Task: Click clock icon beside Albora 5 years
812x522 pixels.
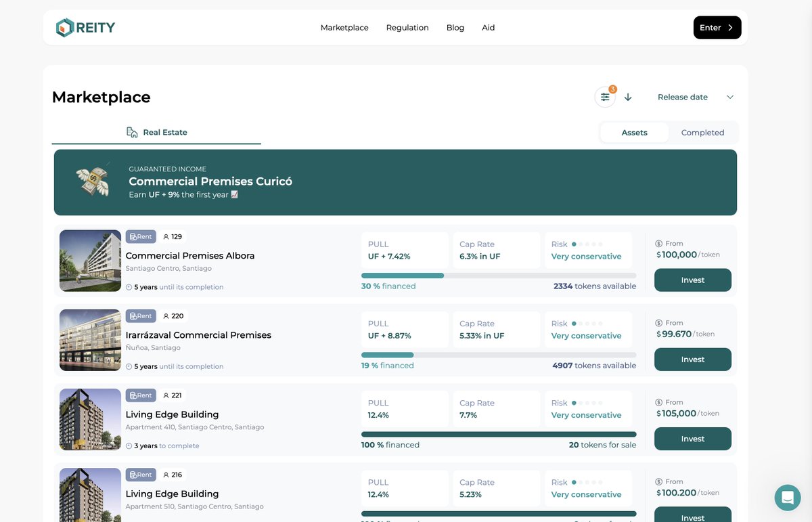Action: click(129, 287)
